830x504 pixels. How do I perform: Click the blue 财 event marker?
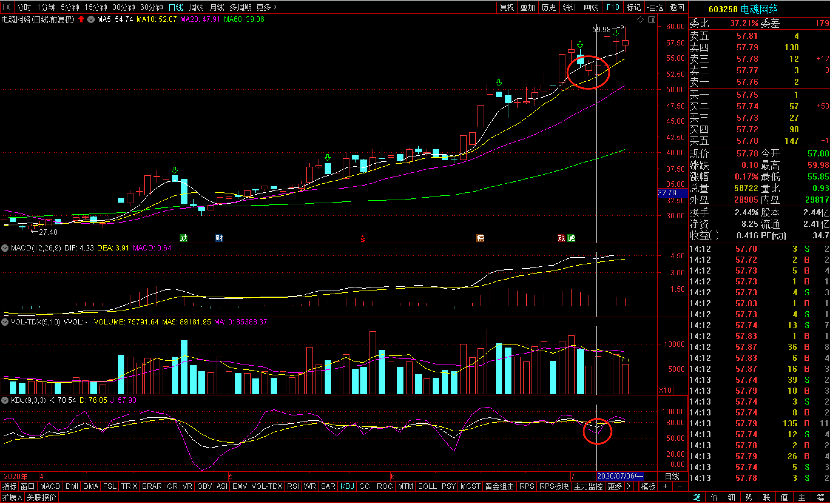[219, 238]
